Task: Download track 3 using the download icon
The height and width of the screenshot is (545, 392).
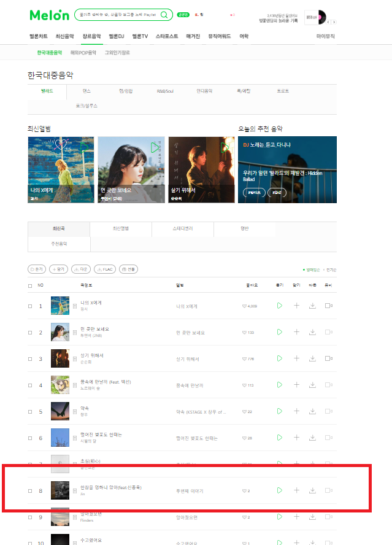Action: [x=312, y=358]
